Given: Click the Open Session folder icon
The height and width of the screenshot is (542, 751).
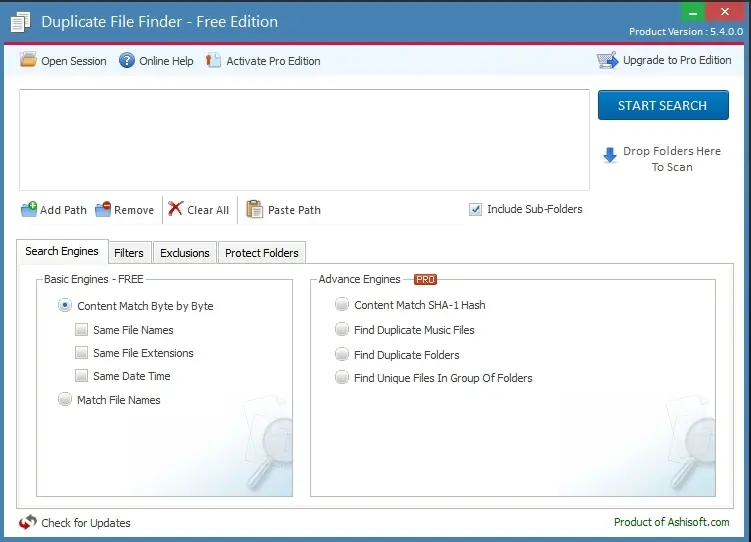Looking at the screenshot, I should coord(28,60).
